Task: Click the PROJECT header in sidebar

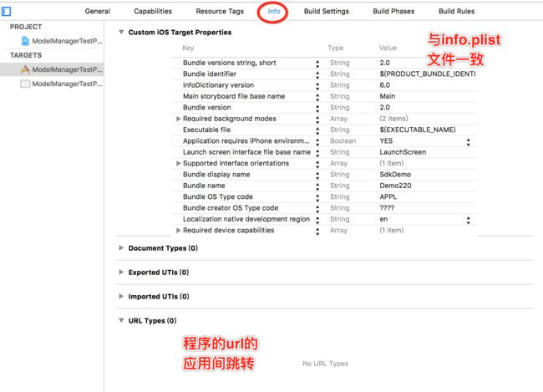Action: point(26,27)
